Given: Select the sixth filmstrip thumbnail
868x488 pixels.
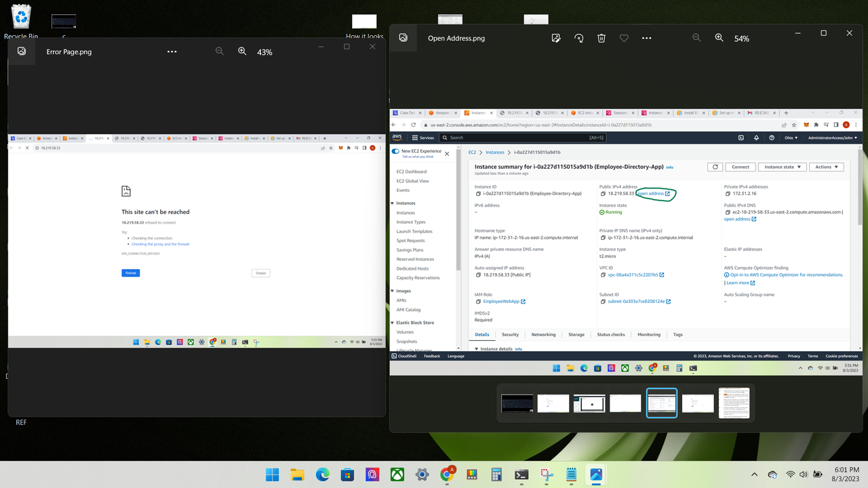Looking at the screenshot, I should [x=698, y=403].
